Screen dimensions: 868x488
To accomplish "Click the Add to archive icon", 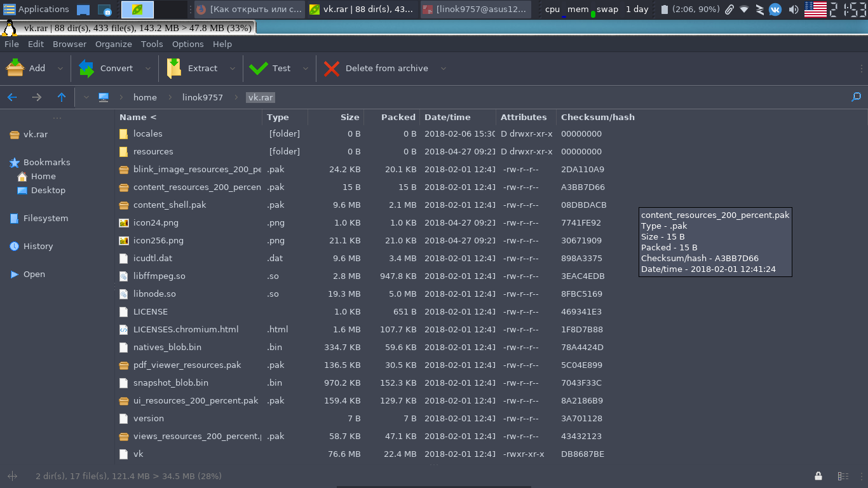I will pos(15,68).
